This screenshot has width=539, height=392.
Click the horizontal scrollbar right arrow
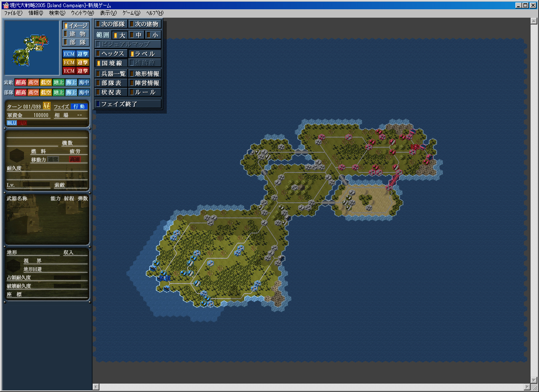tap(528, 387)
